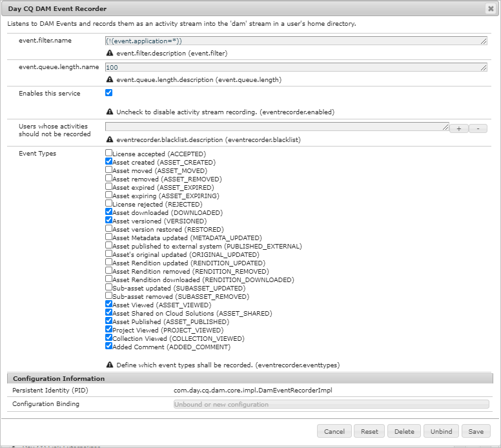Click the Configuration Binding field

click(331, 404)
